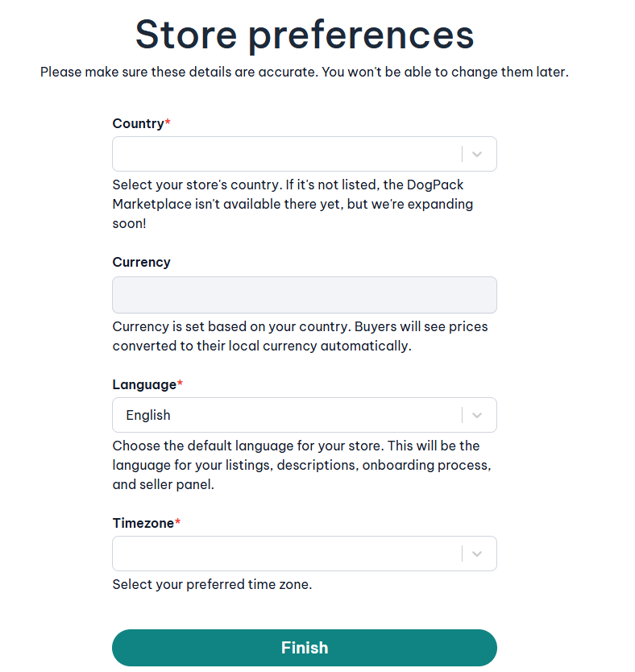Click the Language field label
This screenshot has height=672, width=635.
coord(144,384)
